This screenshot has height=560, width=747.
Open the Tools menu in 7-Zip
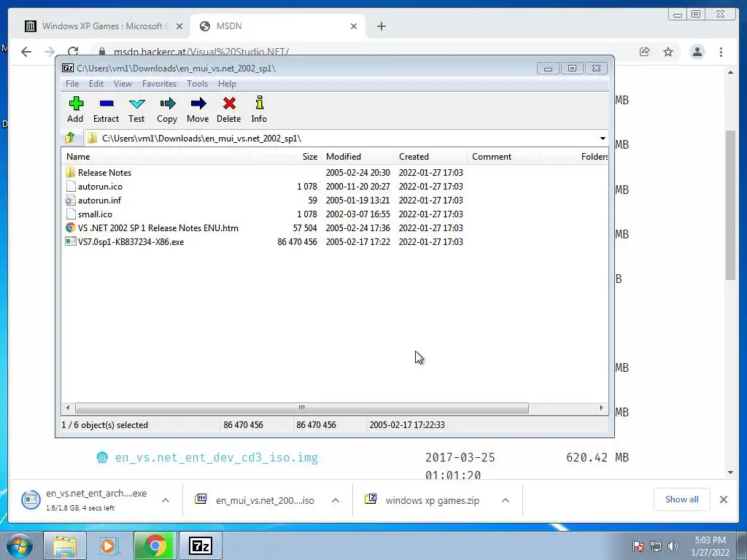click(x=197, y=84)
